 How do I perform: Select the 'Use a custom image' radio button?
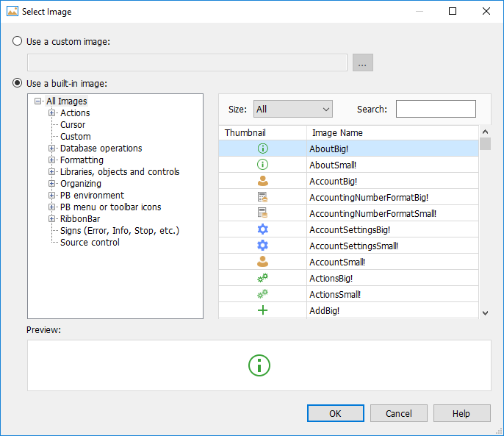click(18, 42)
